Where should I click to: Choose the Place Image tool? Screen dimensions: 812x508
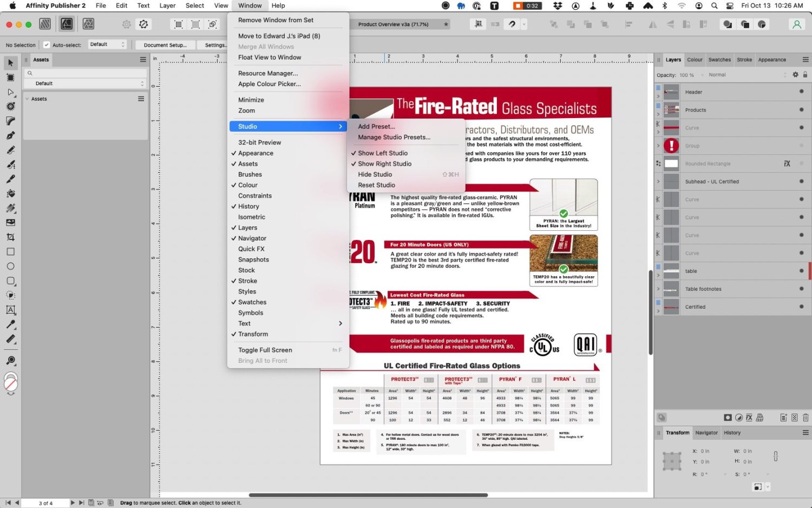click(10, 222)
